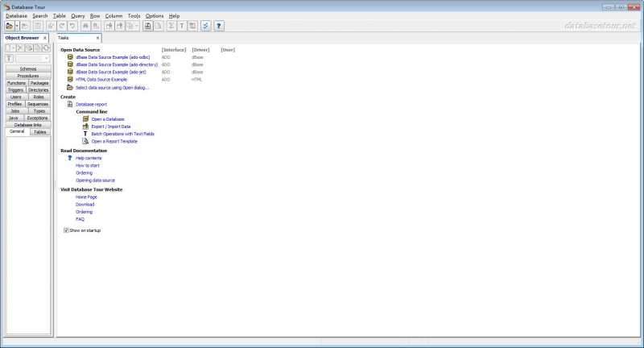644x348 pixels.
Task: Switch to the Functions tab
Action: (x=16, y=83)
